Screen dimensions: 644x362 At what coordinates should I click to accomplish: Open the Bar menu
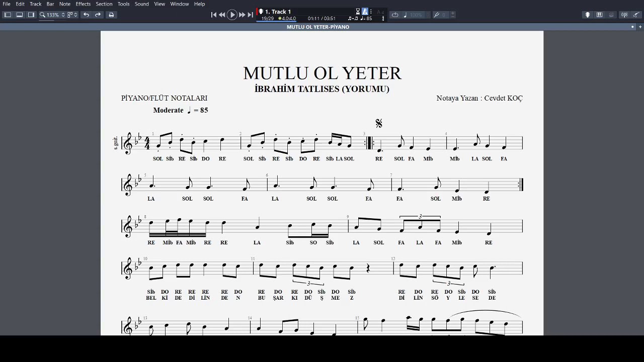[x=50, y=4]
